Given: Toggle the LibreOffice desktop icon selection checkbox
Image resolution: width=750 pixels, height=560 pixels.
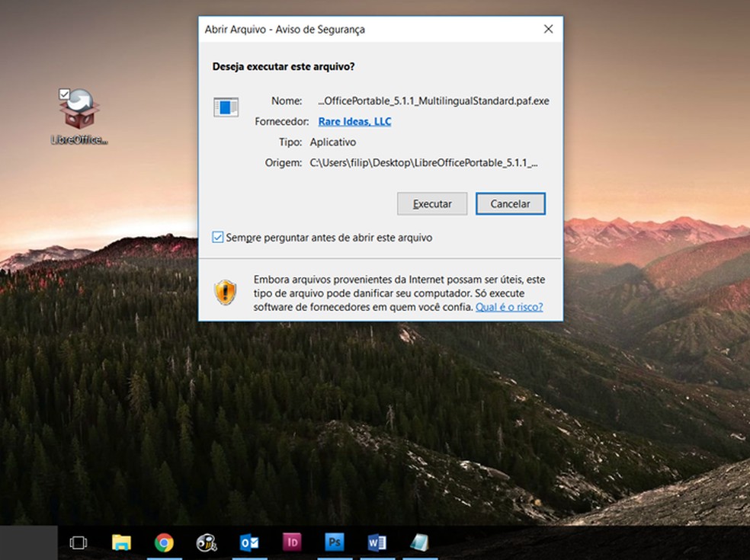Looking at the screenshot, I should click(64, 94).
